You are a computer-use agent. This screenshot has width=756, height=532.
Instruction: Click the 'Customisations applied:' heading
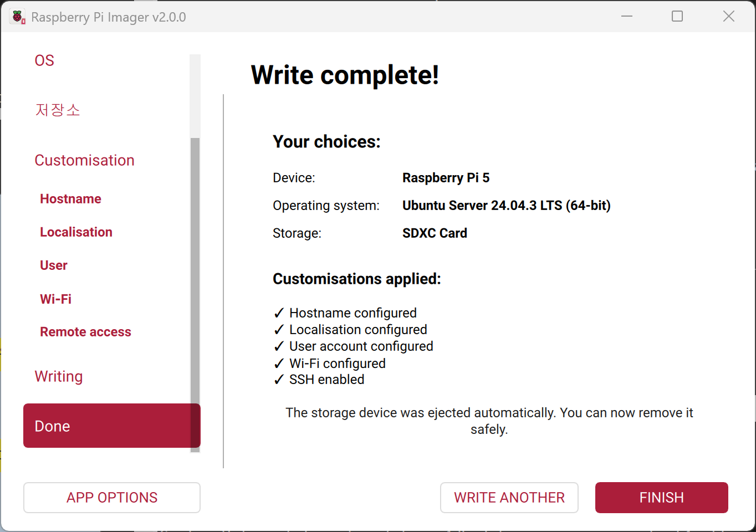tap(357, 279)
